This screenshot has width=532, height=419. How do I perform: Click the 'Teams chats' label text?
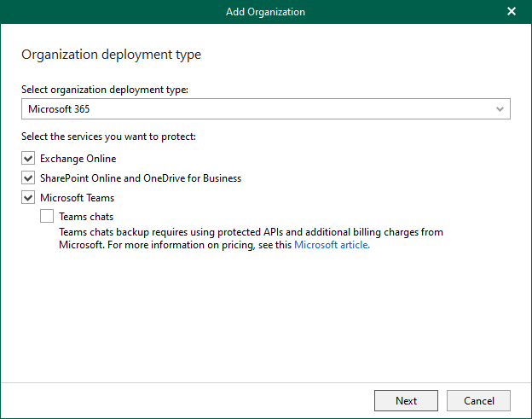click(x=86, y=217)
